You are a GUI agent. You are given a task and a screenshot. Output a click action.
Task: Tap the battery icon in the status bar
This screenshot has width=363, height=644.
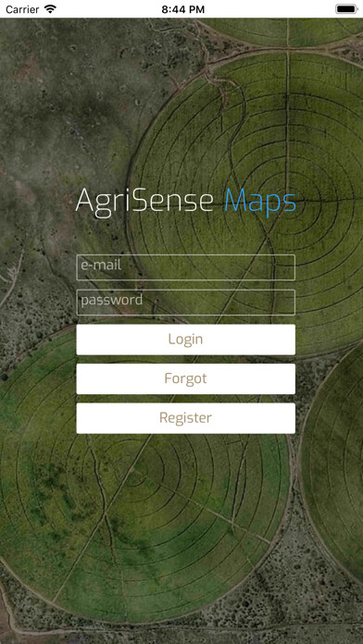[x=346, y=9]
